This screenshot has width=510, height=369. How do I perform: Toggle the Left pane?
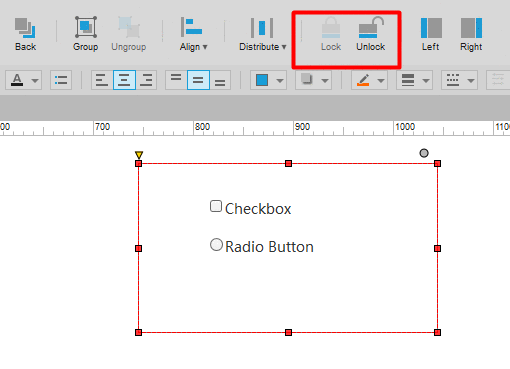[431, 34]
